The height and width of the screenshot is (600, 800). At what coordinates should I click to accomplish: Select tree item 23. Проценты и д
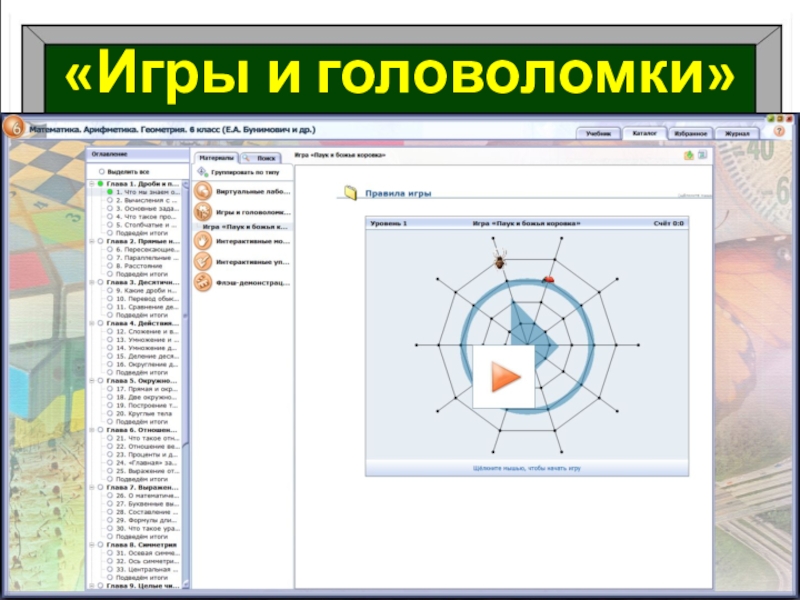pos(146,455)
